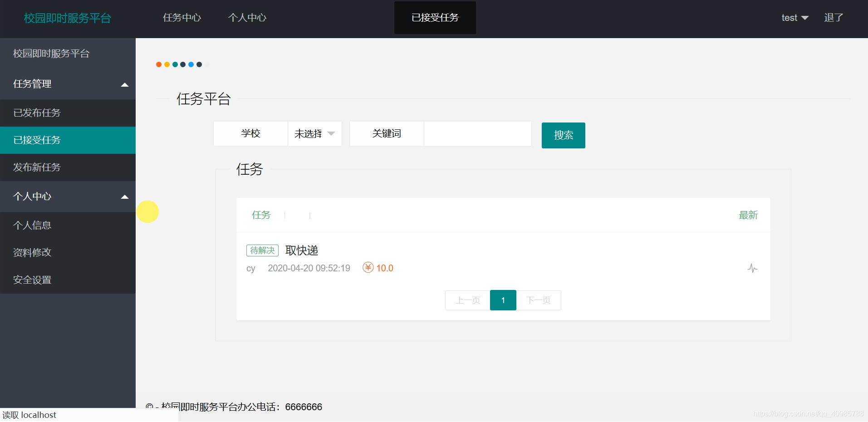Click the bright blue dot in color row

191,64
